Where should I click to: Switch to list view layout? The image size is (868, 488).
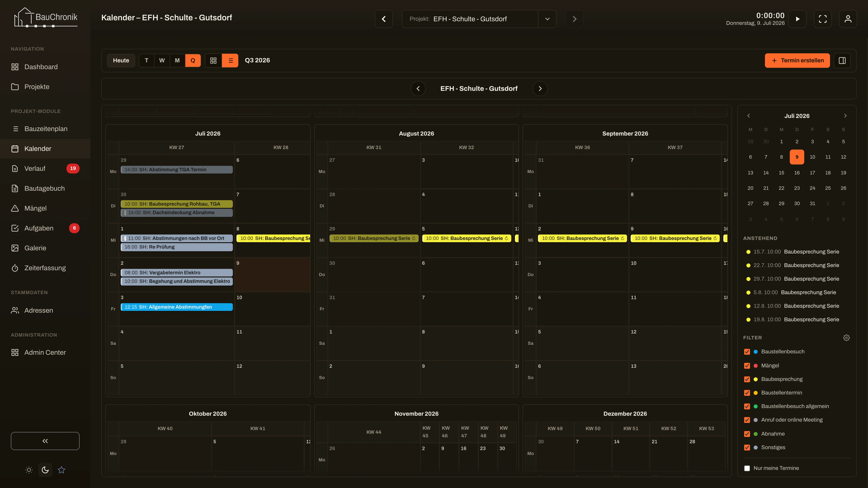click(x=231, y=60)
